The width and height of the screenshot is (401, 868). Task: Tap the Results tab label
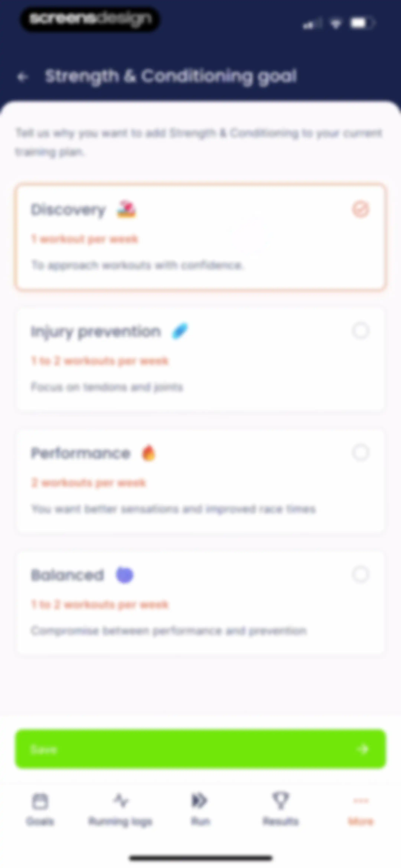281,822
